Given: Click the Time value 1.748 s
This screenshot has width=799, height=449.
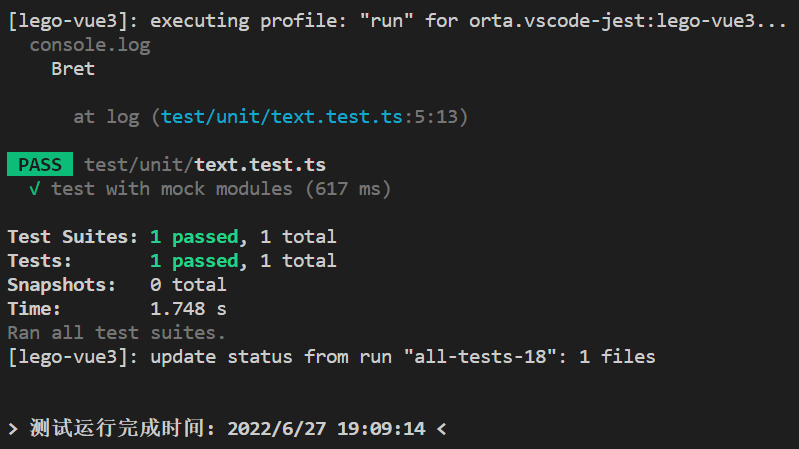Looking at the screenshot, I should (x=188, y=309).
